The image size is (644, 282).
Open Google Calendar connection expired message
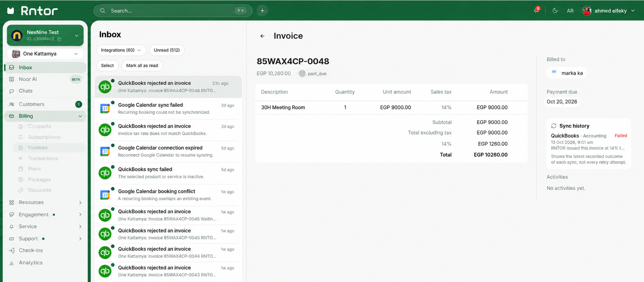[x=168, y=151]
